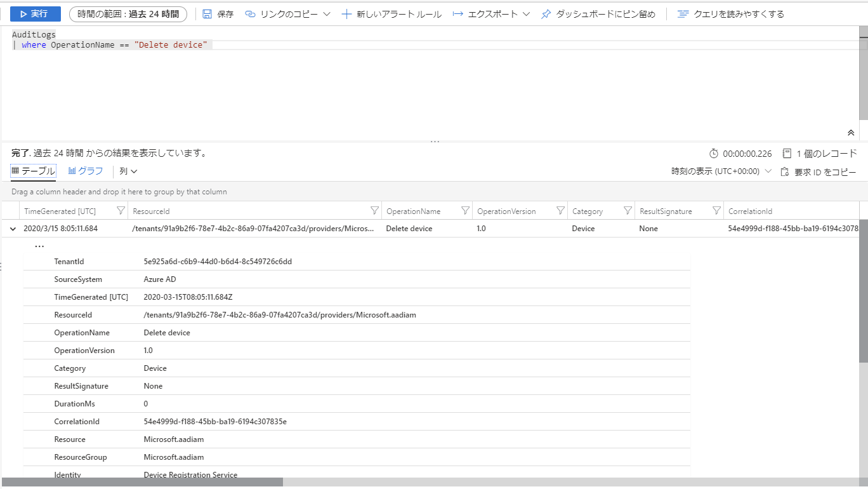Image resolution: width=868 pixels, height=489 pixels.
Task: Save the query with 保存
Action: (x=218, y=14)
